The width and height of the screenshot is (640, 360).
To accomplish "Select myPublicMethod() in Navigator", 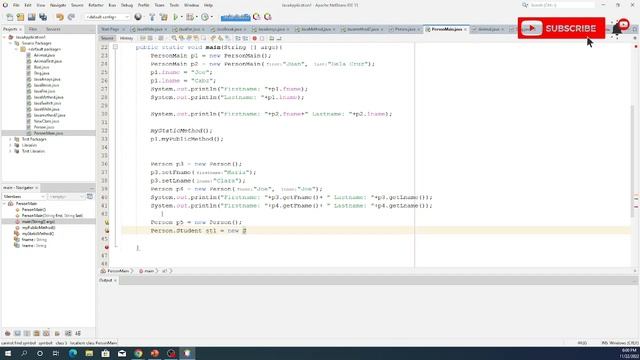I will 38,228.
